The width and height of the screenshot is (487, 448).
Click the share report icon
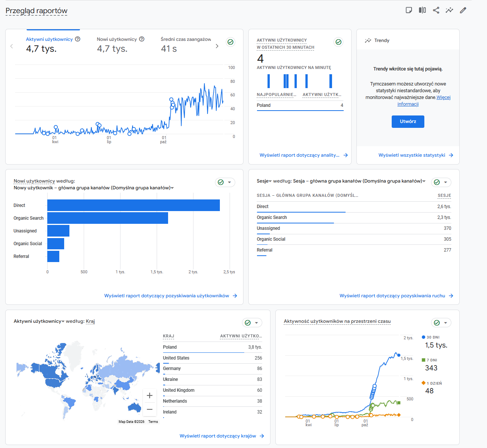pyautogui.click(x=436, y=10)
